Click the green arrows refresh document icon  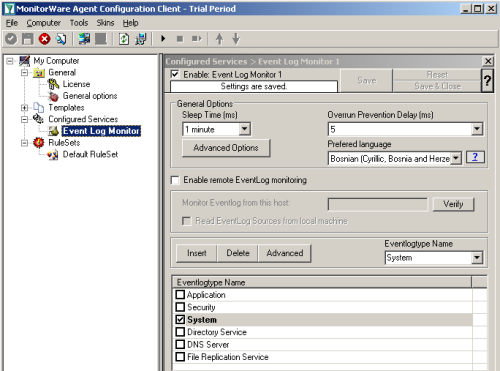tap(124, 39)
